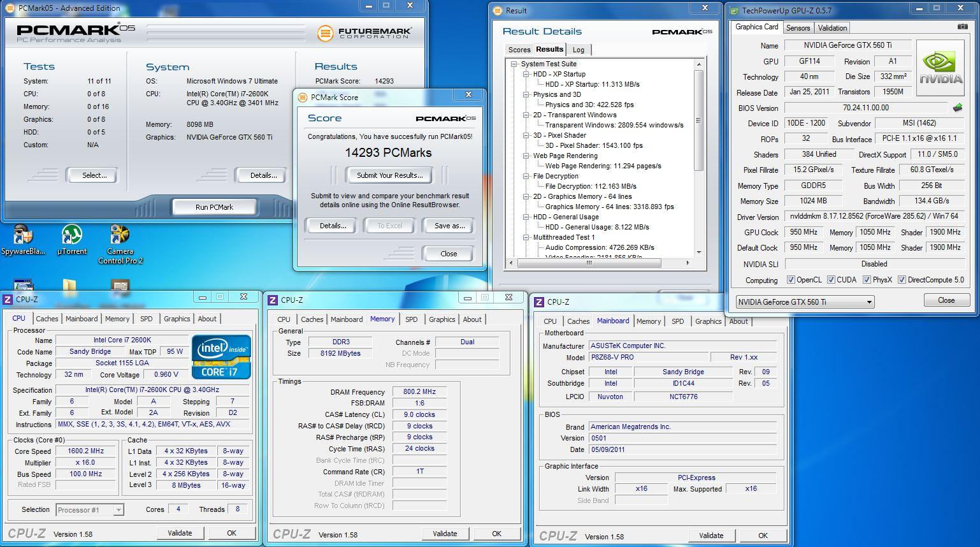Screen dimensions: 980x547
Task: Collapse the System Test Suite tree node
Action: point(514,64)
